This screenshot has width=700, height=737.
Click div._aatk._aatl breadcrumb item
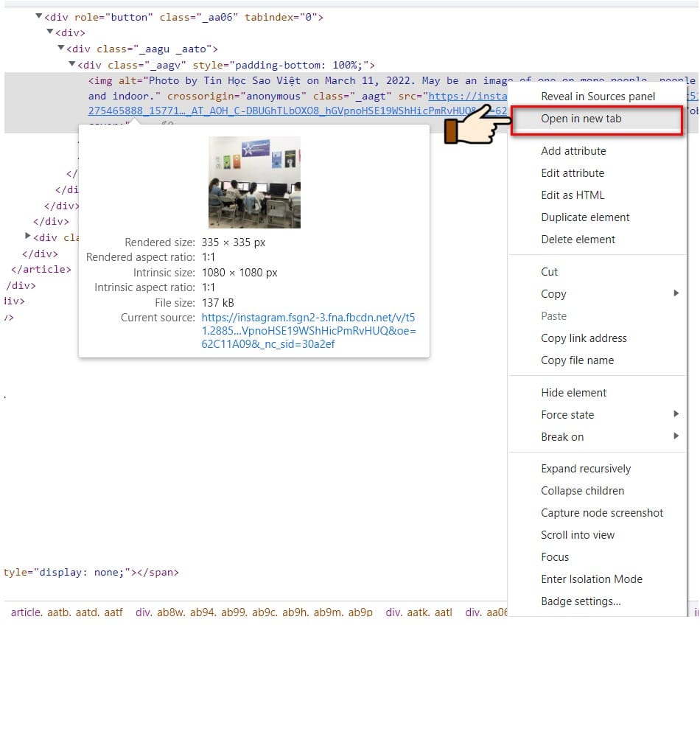click(x=419, y=612)
